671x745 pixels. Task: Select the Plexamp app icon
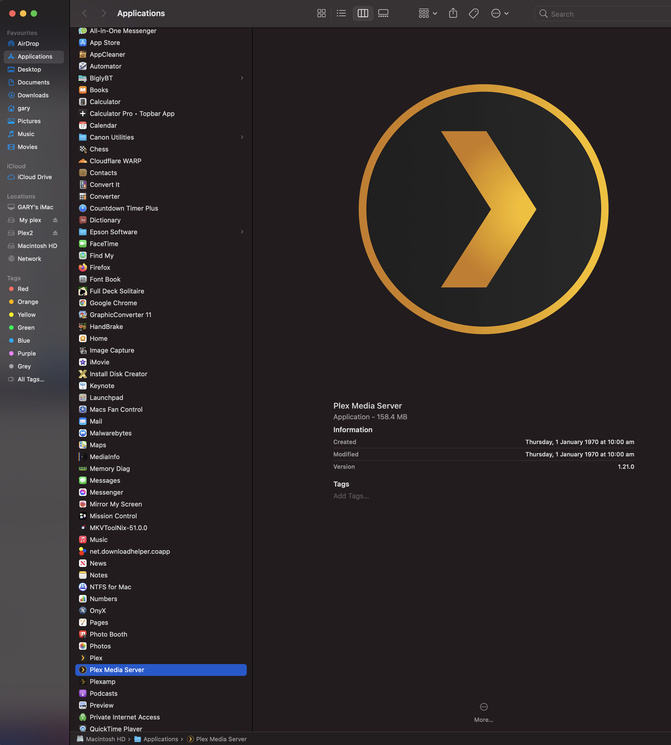click(83, 682)
